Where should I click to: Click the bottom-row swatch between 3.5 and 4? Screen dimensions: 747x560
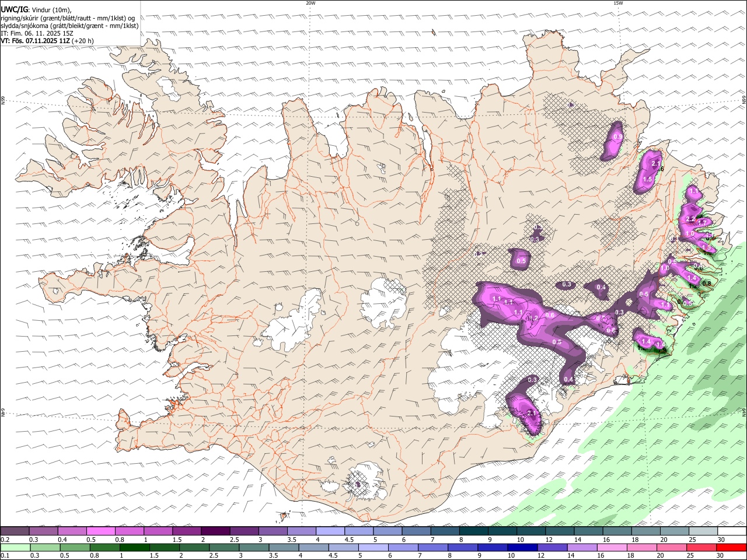tap(284, 548)
